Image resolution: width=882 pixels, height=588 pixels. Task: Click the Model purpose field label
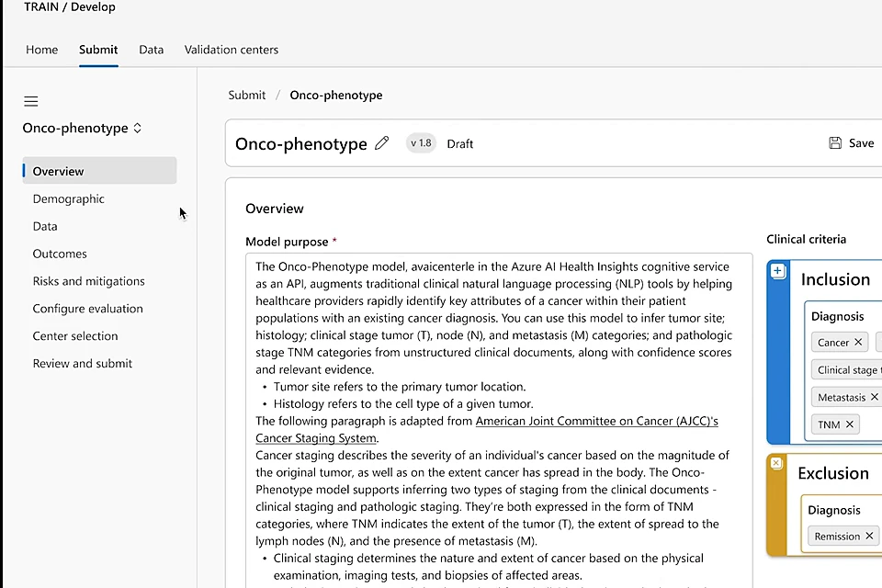pos(287,242)
